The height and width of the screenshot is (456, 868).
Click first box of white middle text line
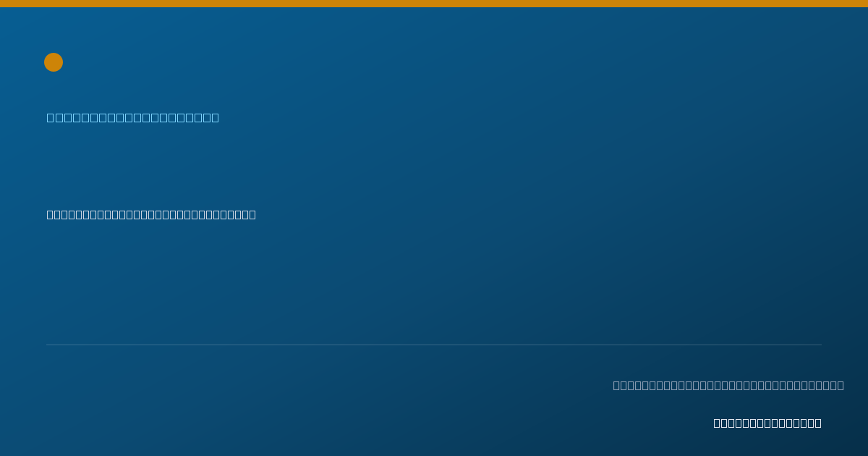tap(51, 214)
